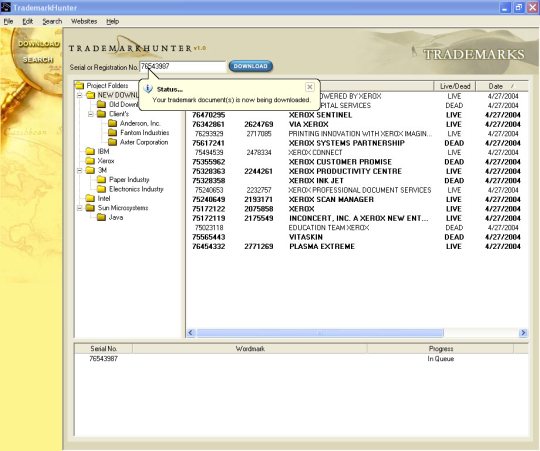The height and width of the screenshot is (451, 540).
Task: Focus the Serial or Registration No. field
Action: pos(183,66)
